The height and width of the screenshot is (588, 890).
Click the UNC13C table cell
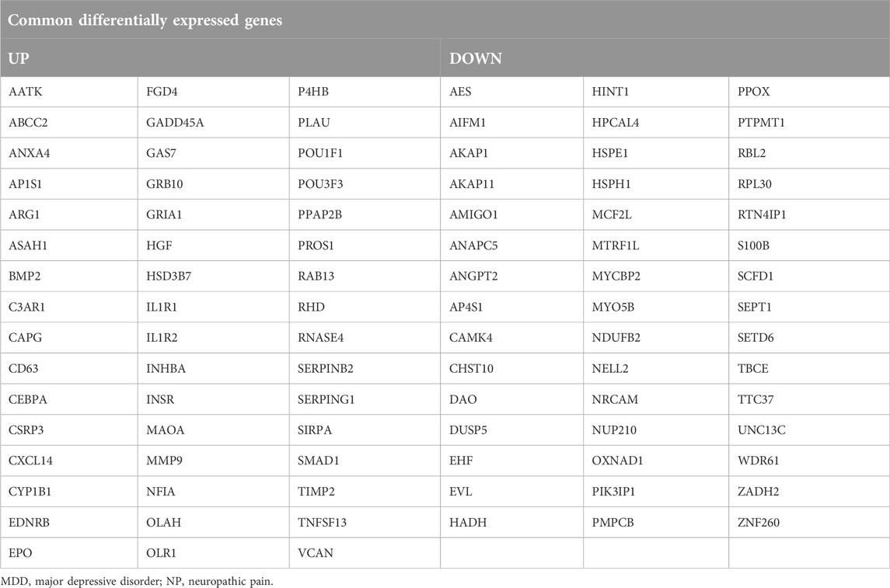(x=809, y=430)
